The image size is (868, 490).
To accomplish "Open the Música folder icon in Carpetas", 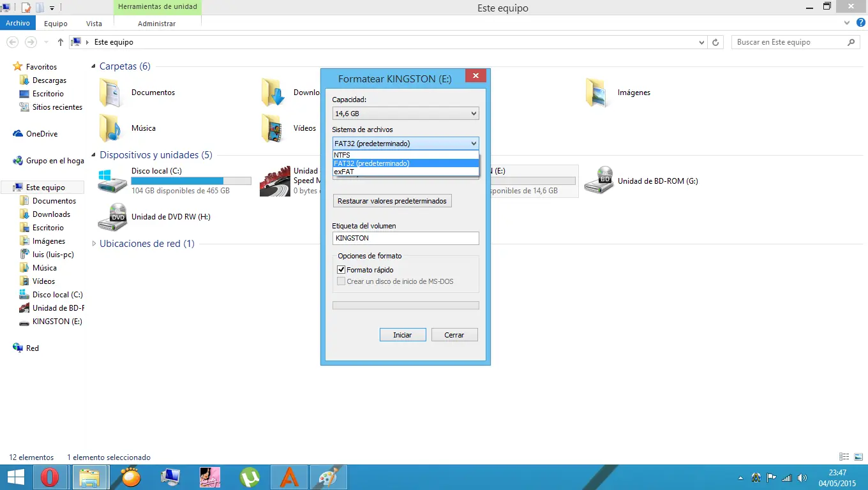I will (x=111, y=128).
